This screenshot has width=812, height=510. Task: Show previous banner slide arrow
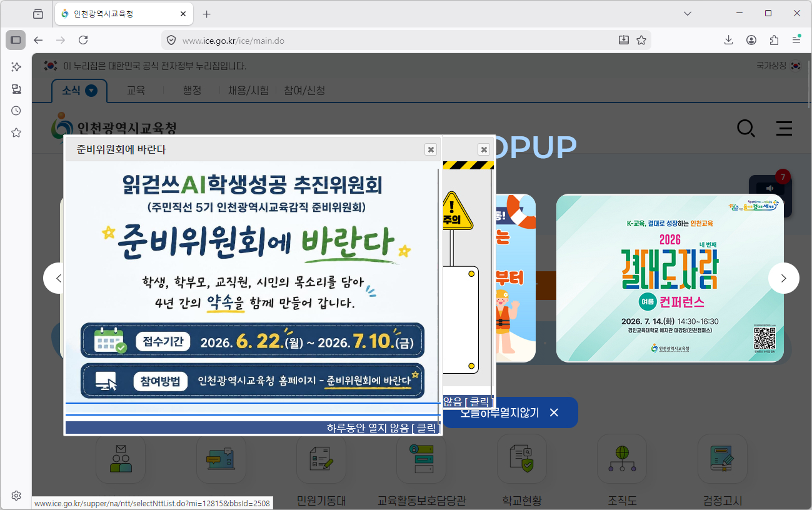(58, 278)
